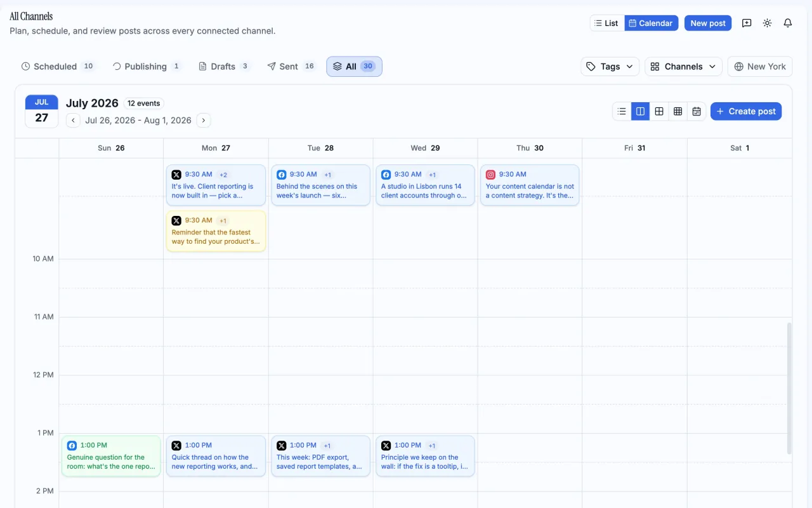Expand the Channels filter dropdown
812x508 pixels.
click(683, 67)
